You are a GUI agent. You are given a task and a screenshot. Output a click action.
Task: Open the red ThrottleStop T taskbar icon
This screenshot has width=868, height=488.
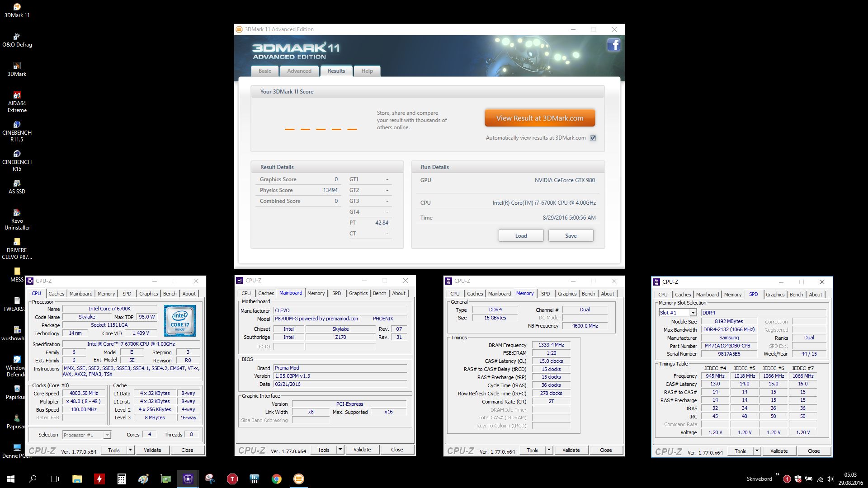[232, 479]
